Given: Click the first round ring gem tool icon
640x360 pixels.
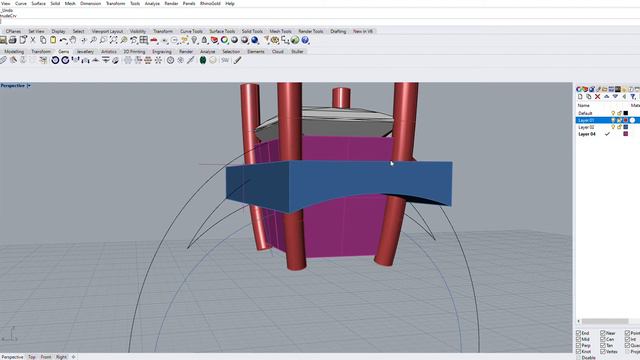Looking at the screenshot, I should tap(55, 60).
